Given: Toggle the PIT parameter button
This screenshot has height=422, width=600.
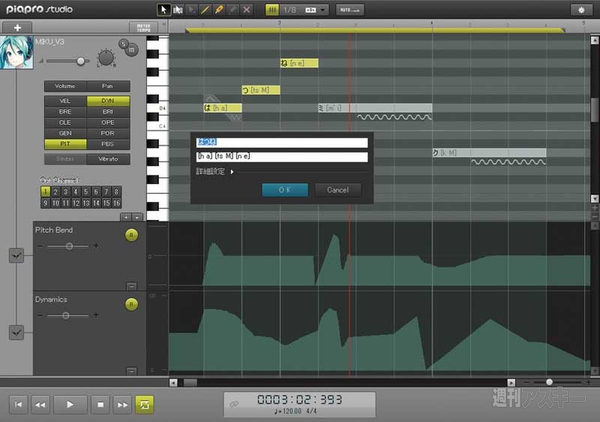Looking at the screenshot, I should click(x=65, y=144).
